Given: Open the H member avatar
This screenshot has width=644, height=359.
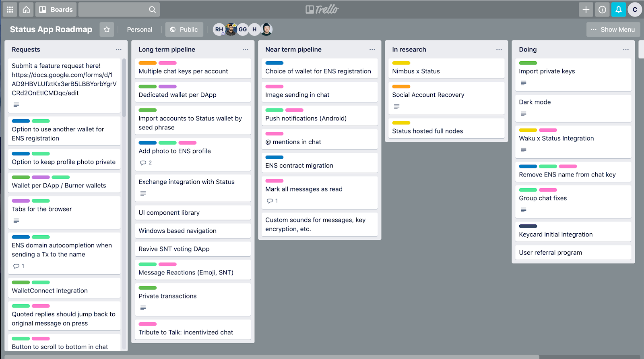Looking at the screenshot, I should click(x=254, y=29).
